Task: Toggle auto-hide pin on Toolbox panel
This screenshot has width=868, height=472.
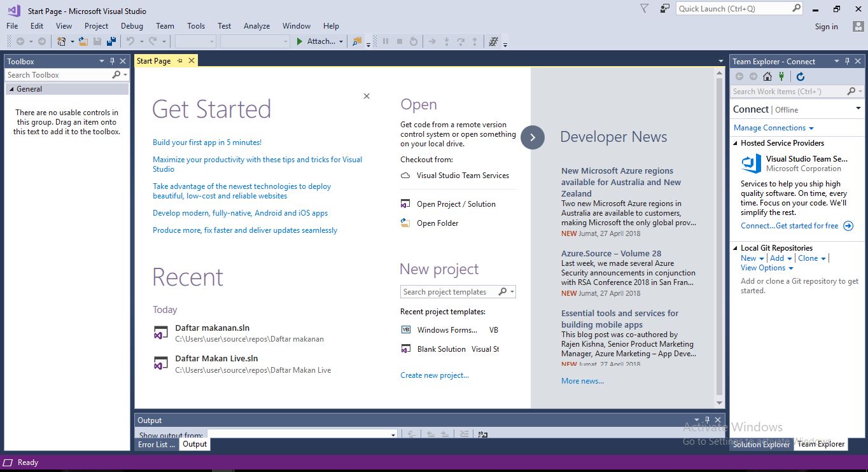Action: click(112, 61)
